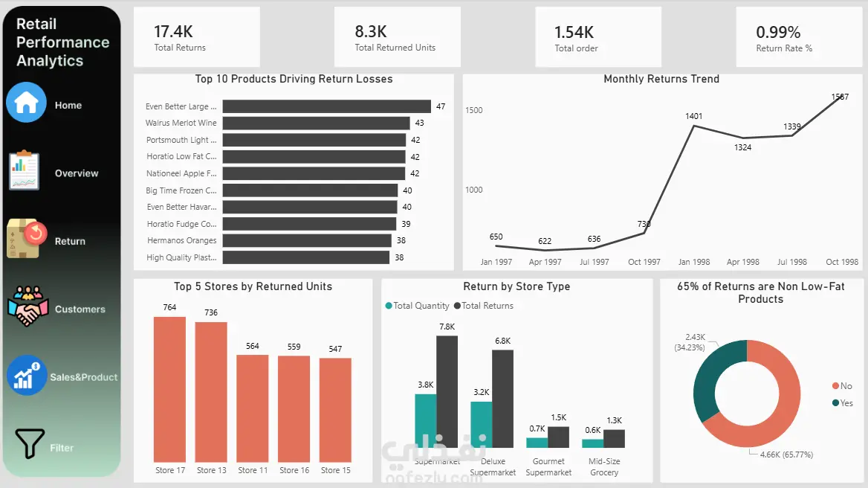The height and width of the screenshot is (488, 868).
Task: Select the Walrus Merlot Wine bar
Action: 316,123
